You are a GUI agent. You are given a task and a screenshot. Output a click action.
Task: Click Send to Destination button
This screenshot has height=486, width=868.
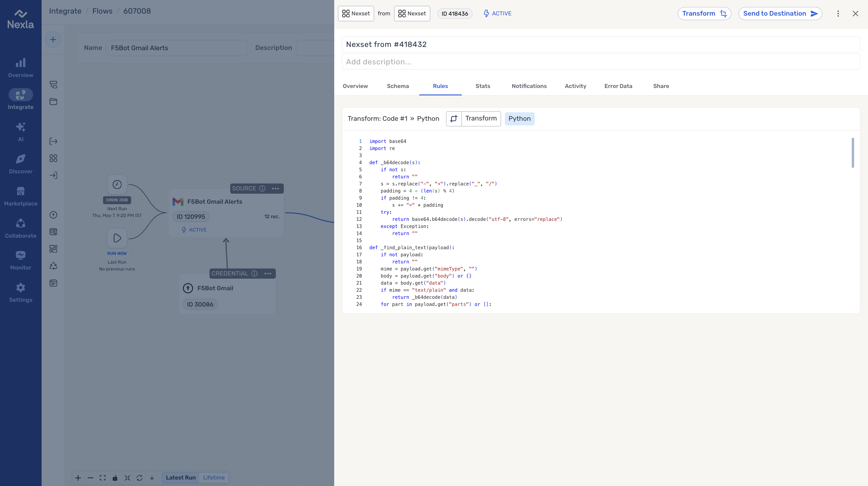click(780, 14)
